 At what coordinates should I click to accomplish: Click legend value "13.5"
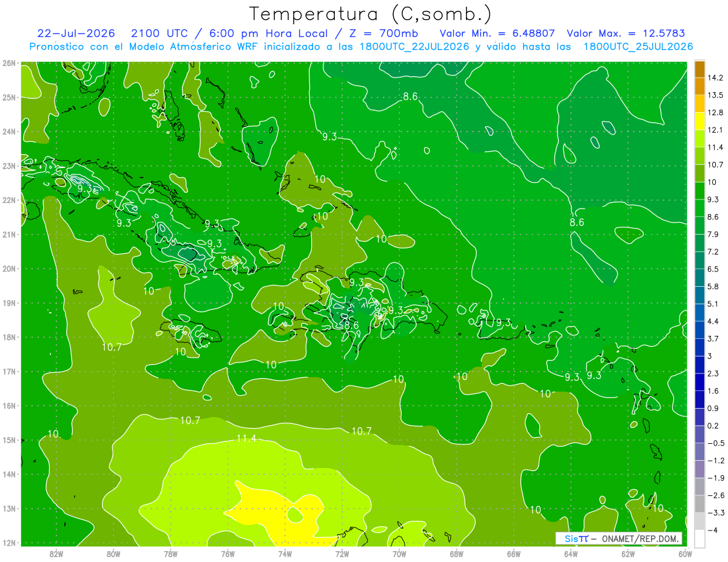pos(715,95)
